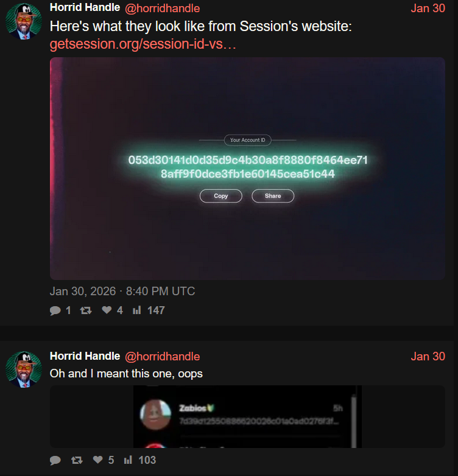Click the timestamp Jan 30, 2026 8:40 PM UTC
This screenshot has height=476, width=458.
122,292
